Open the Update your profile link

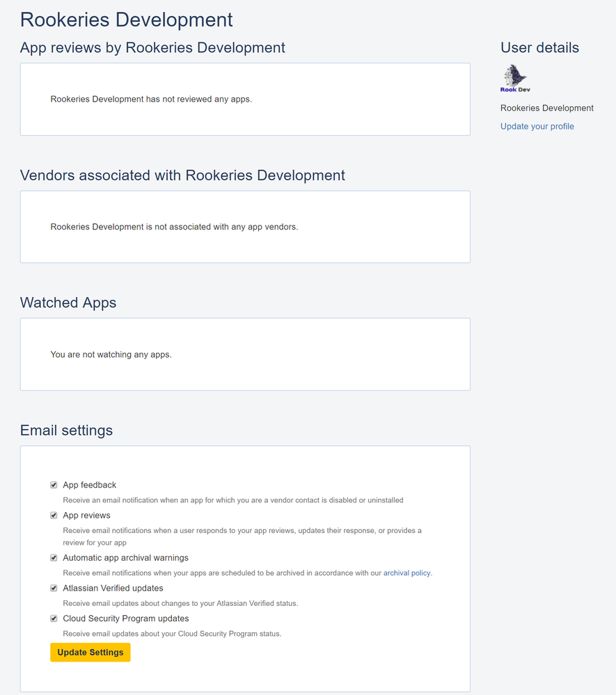(537, 127)
